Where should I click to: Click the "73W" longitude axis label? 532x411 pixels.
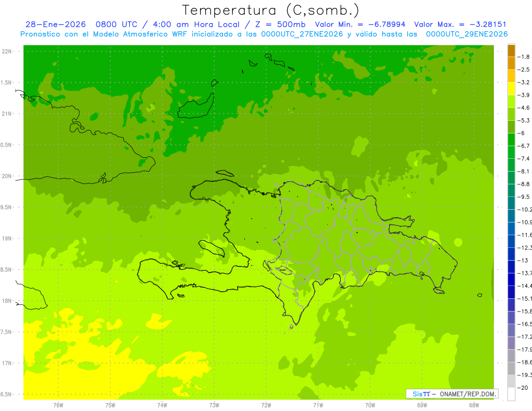214,405
